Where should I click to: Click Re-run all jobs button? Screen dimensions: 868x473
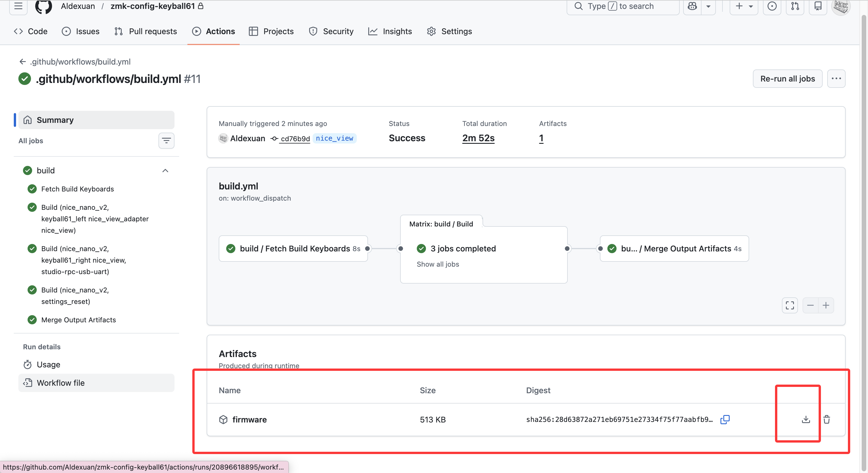coord(787,79)
